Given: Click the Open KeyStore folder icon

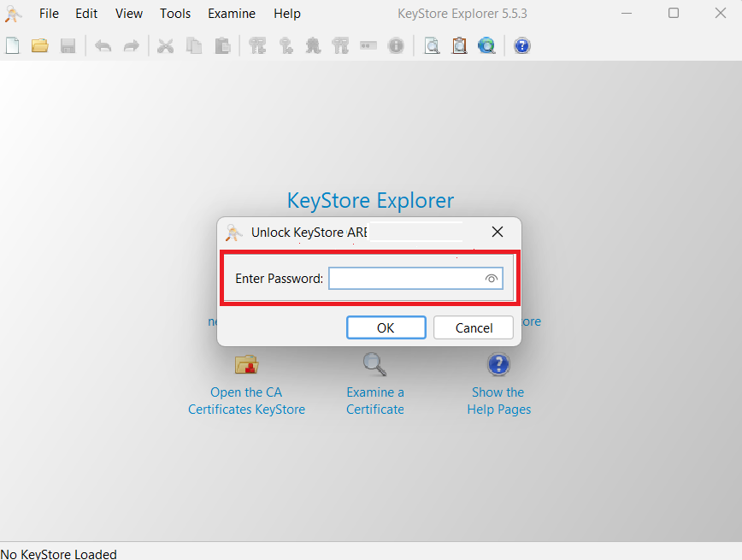Looking at the screenshot, I should (39, 45).
